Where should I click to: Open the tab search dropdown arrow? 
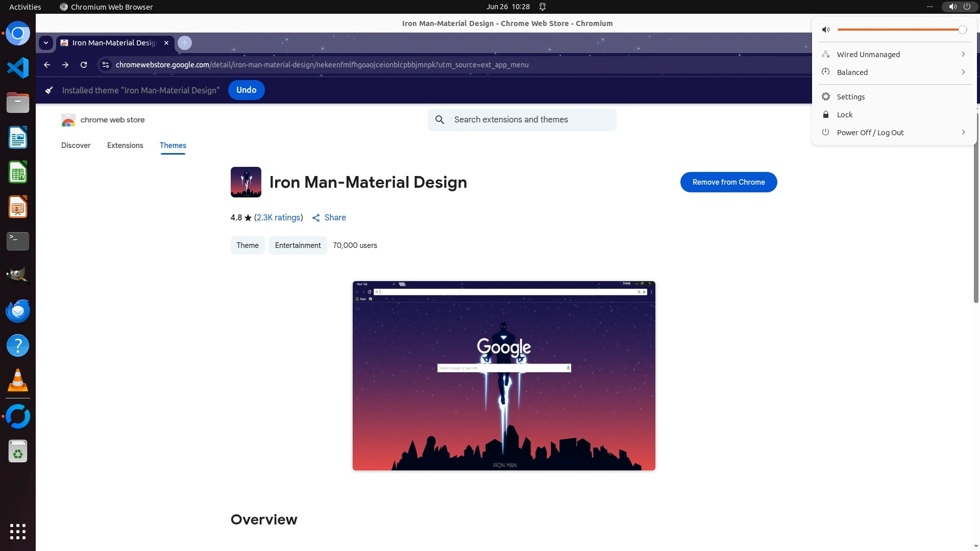point(46,43)
